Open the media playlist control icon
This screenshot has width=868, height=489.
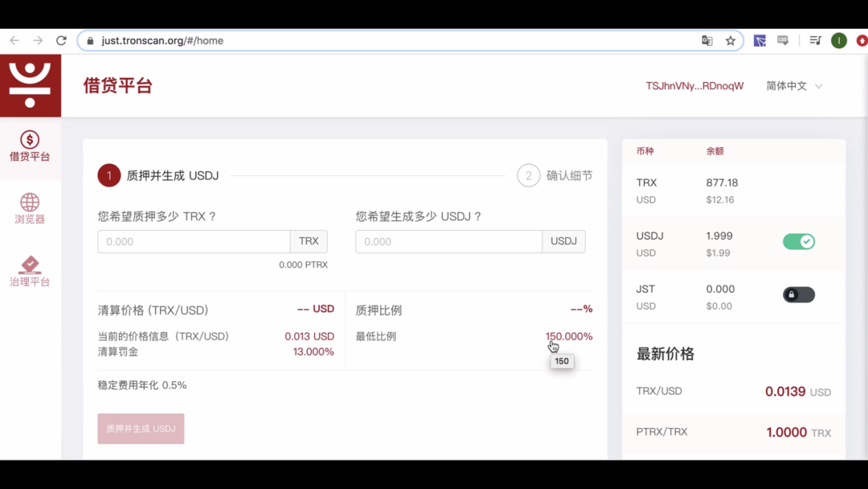point(816,40)
